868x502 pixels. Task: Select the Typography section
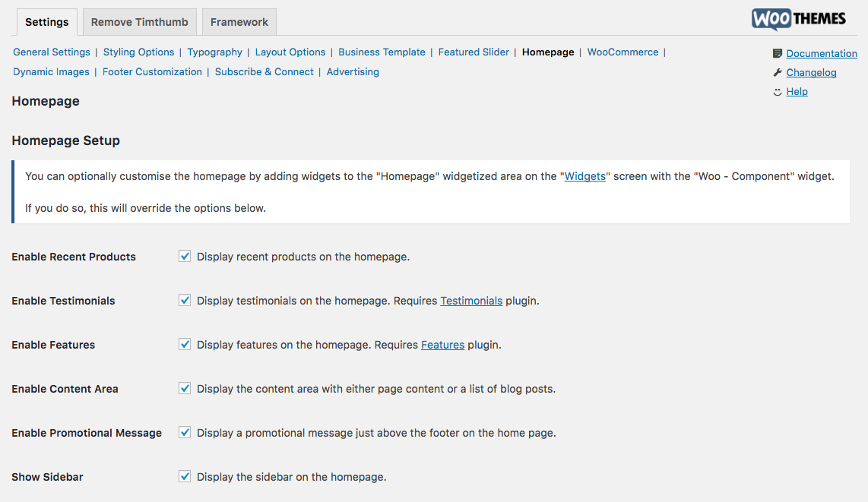pyautogui.click(x=215, y=52)
